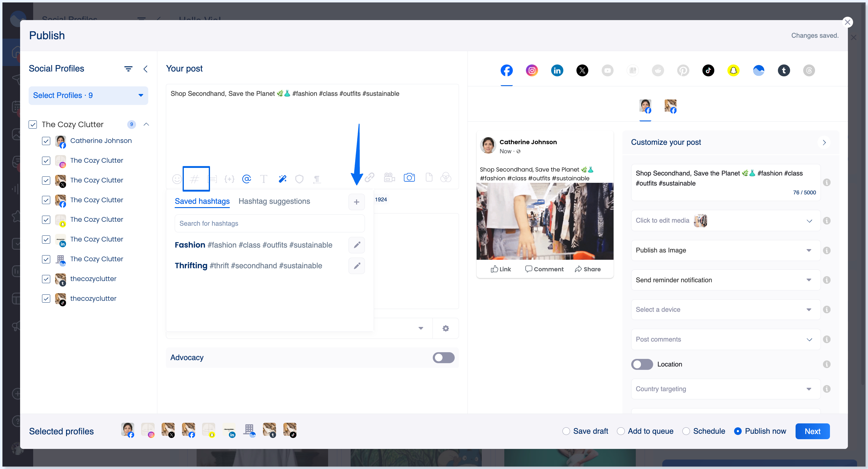Select the Schedule radio button
This screenshot has height=469, width=868.
pos(686,431)
